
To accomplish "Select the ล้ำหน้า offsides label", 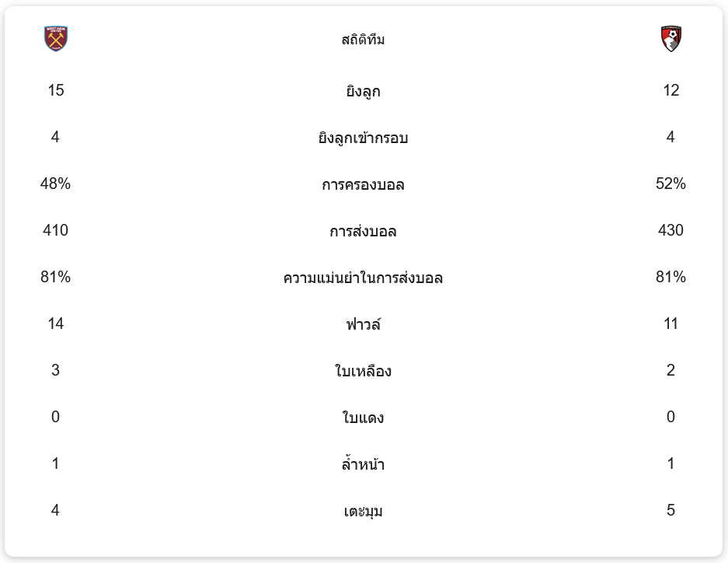I will [x=363, y=465].
